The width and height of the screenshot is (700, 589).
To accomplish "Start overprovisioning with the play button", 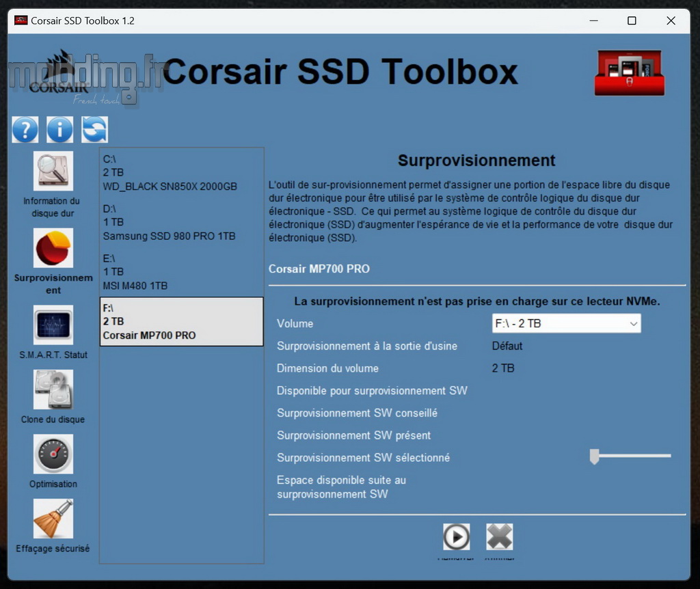I will click(456, 537).
